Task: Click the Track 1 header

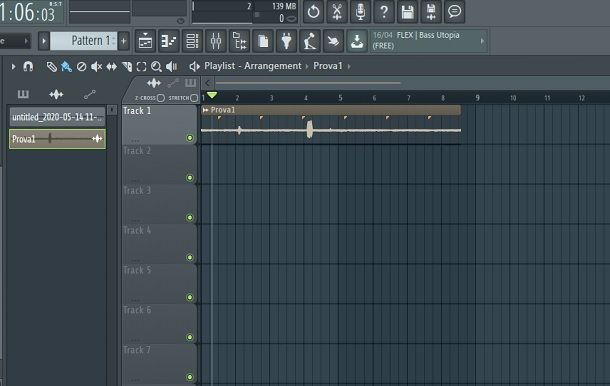Action: tap(159, 125)
